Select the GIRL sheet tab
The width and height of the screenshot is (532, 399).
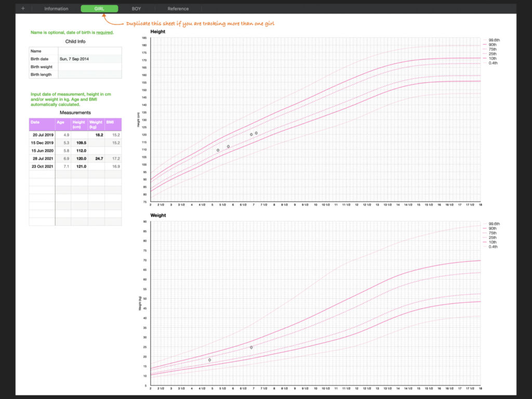pos(99,9)
